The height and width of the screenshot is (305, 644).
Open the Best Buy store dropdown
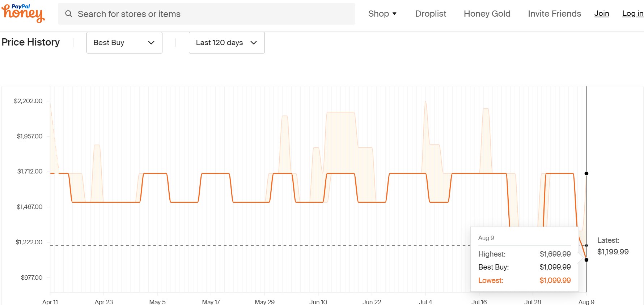tap(124, 43)
